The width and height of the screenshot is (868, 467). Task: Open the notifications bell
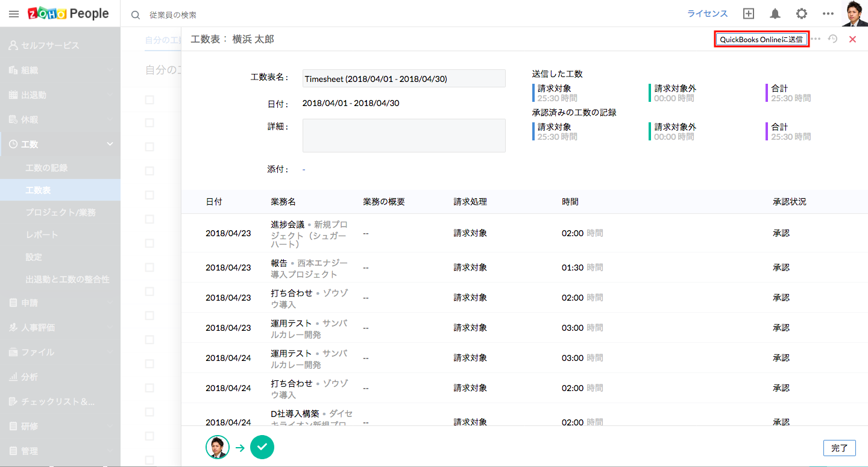tap(775, 14)
